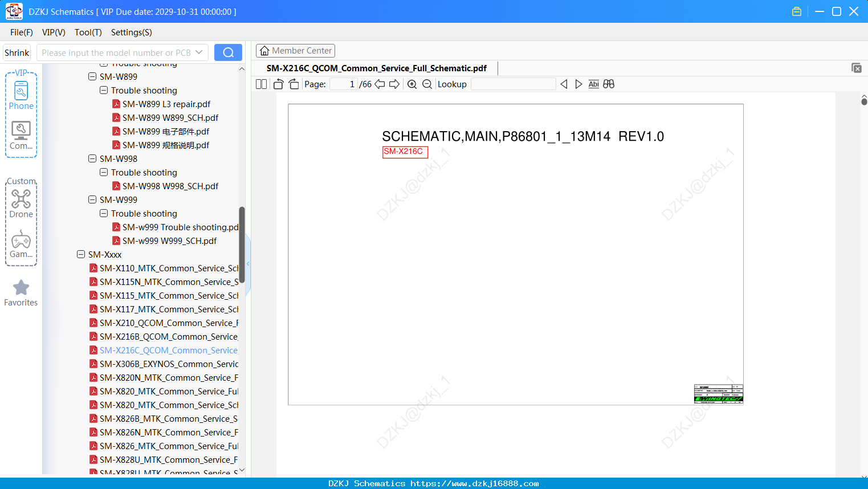Click the Shrink button
Screen dimensions: 868x489
click(17, 52)
